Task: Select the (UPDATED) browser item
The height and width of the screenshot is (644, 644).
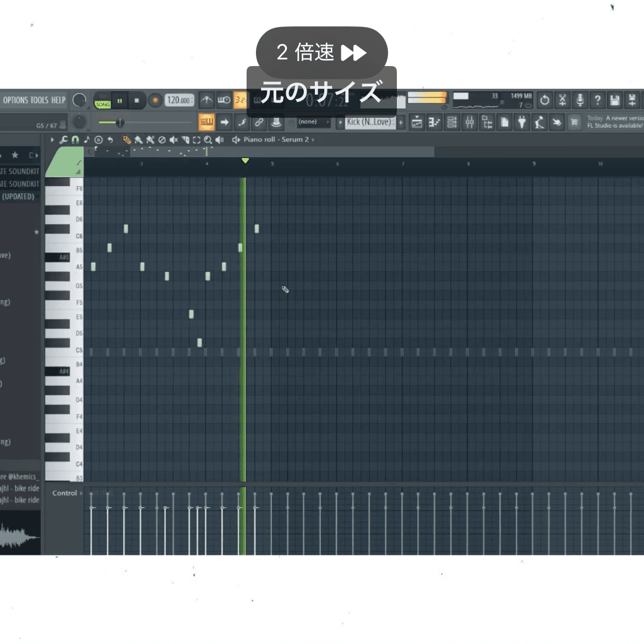Action: pyautogui.click(x=18, y=197)
